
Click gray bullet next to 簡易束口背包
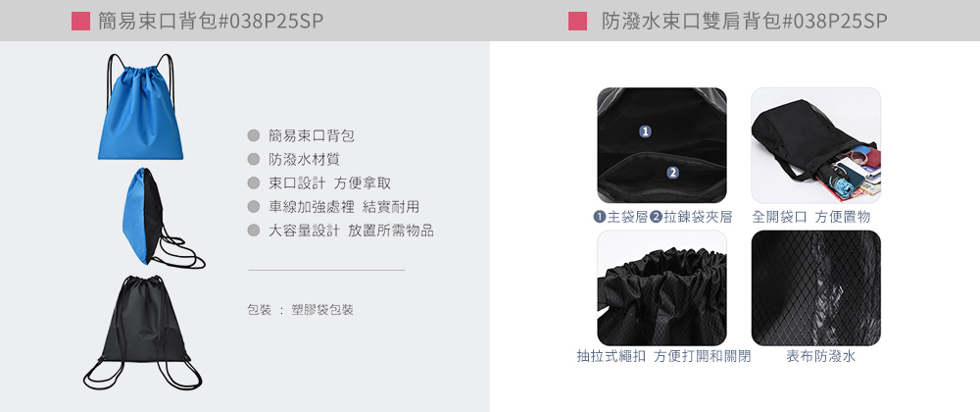pyautogui.click(x=253, y=135)
